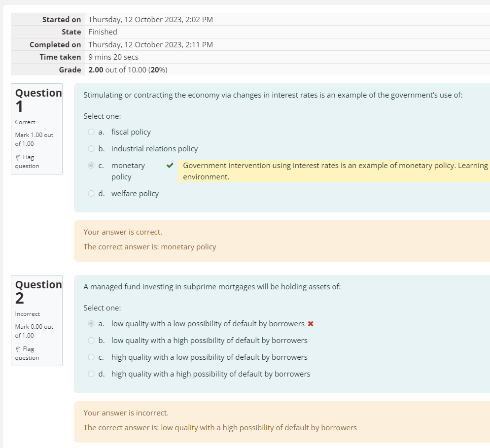Click the Completed on date value
Viewport: 490px width, 448px height.
[151, 45]
